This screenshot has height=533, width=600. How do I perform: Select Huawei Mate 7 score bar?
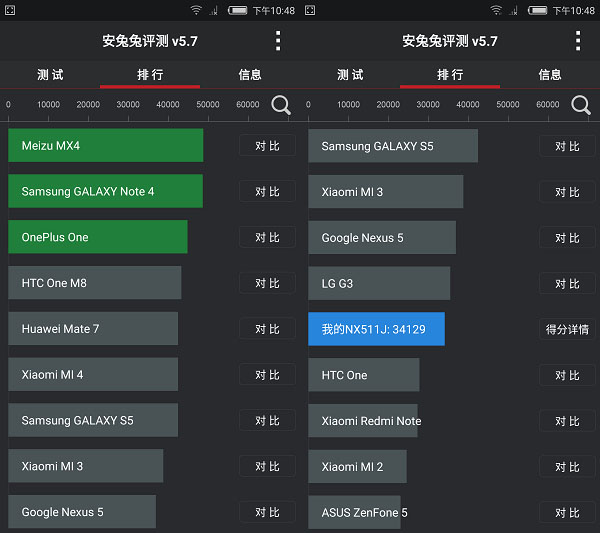(93, 329)
